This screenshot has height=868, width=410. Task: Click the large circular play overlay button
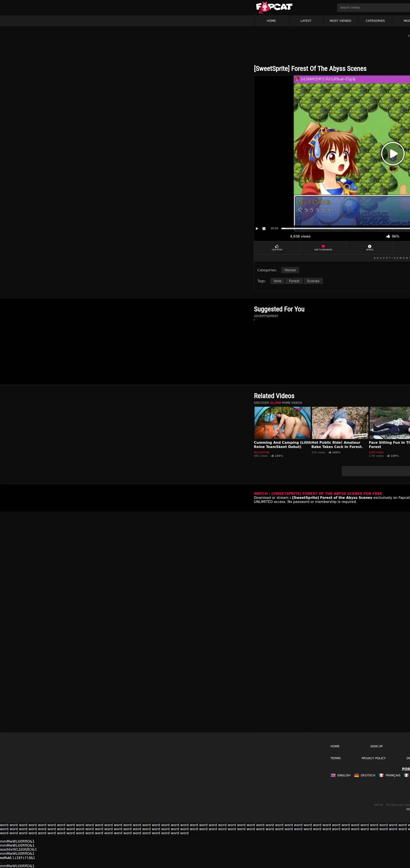pos(392,154)
